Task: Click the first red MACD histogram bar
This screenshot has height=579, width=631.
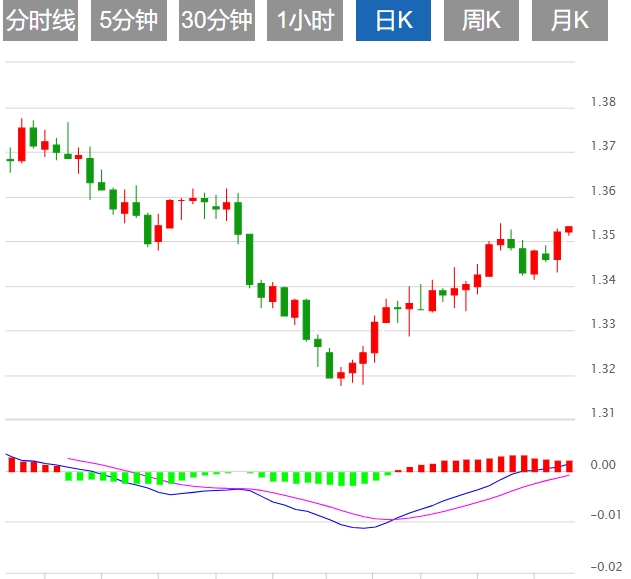Action: coord(12,465)
